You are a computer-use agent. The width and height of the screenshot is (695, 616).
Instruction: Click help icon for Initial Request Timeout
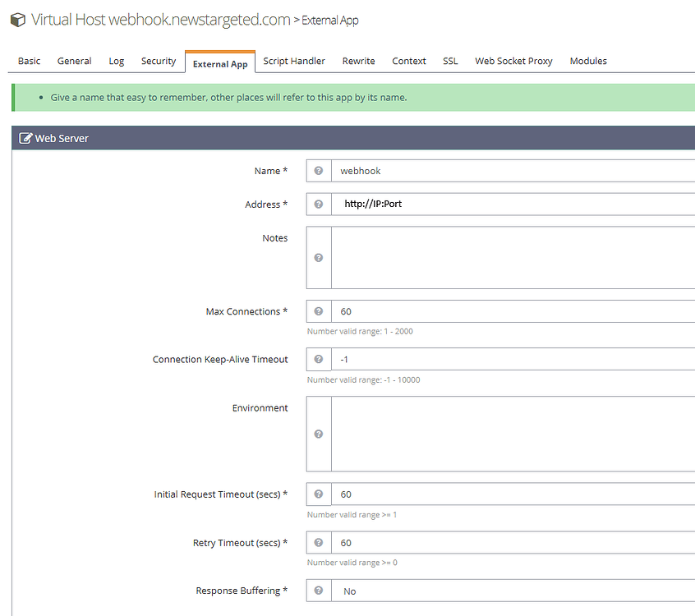pyautogui.click(x=319, y=494)
